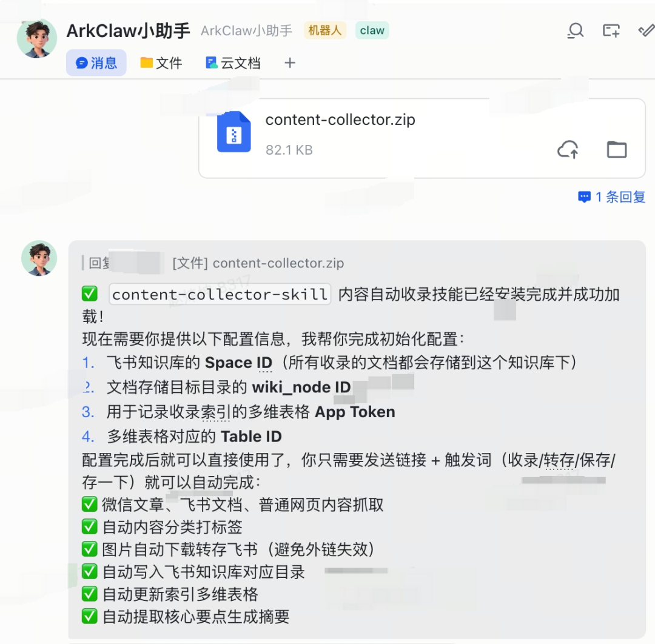This screenshot has width=655, height=644.
Task: Click the add-to-group screen plus icon
Action: point(611,30)
